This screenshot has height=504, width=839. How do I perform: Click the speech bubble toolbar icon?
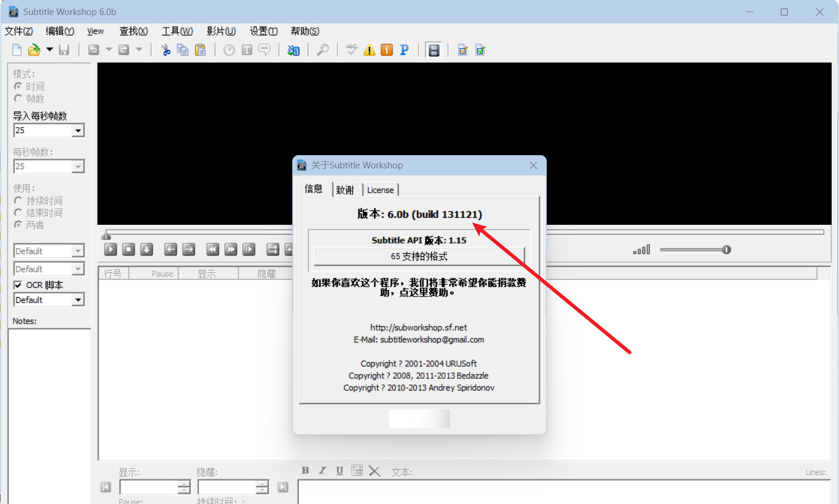coord(264,50)
